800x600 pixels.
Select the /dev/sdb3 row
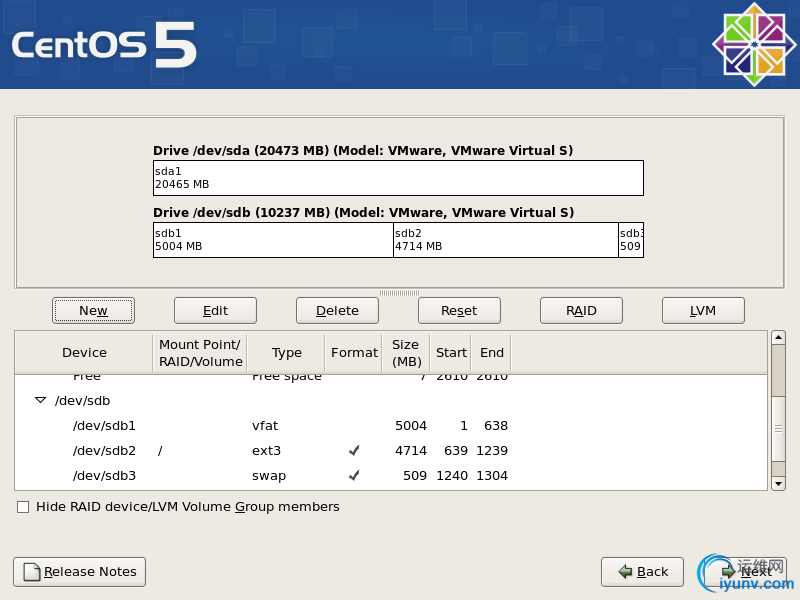point(391,476)
